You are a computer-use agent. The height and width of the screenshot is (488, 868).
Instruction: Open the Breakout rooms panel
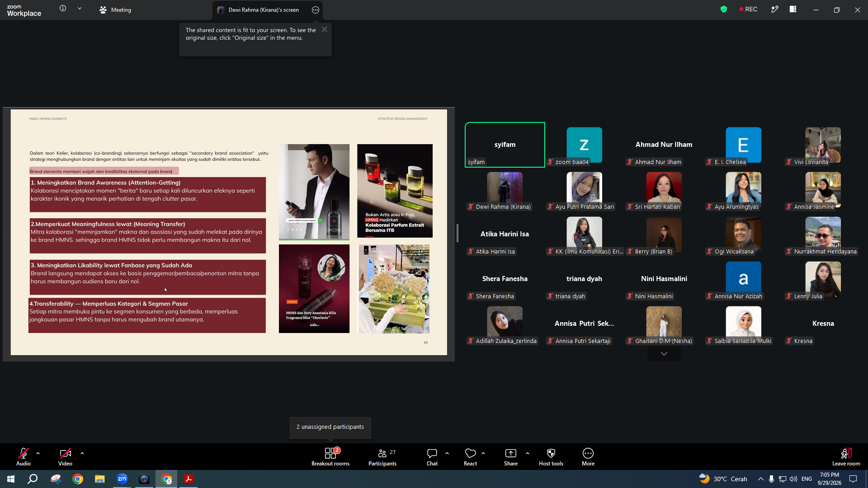[330, 456]
